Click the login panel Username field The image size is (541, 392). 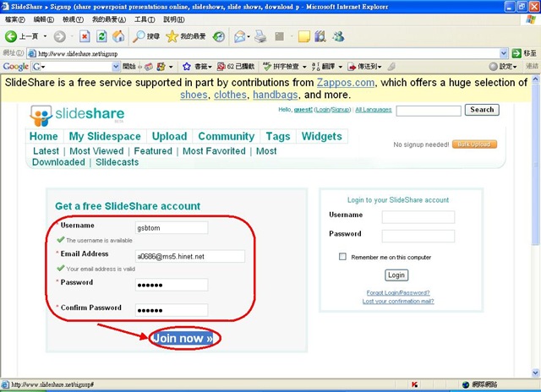point(418,217)
